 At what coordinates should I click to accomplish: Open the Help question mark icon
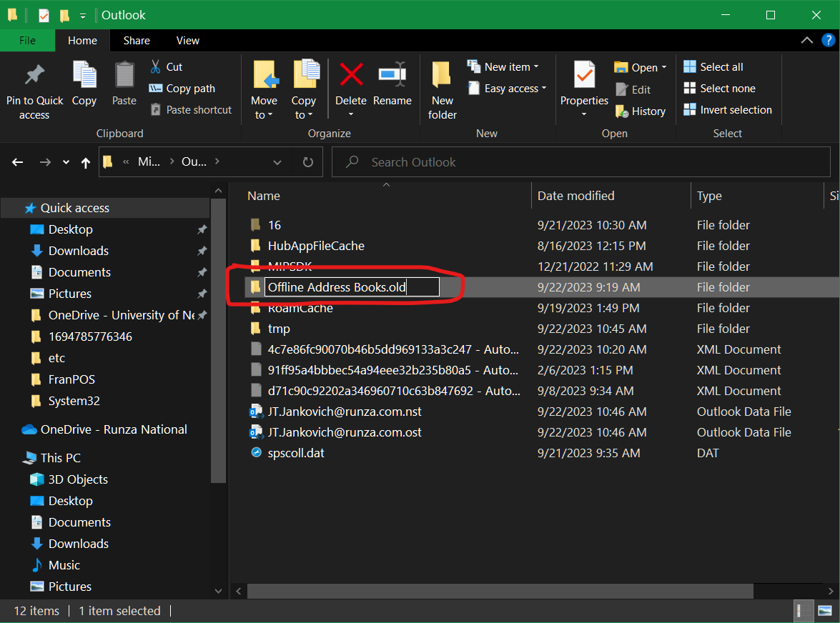[829, 40]
